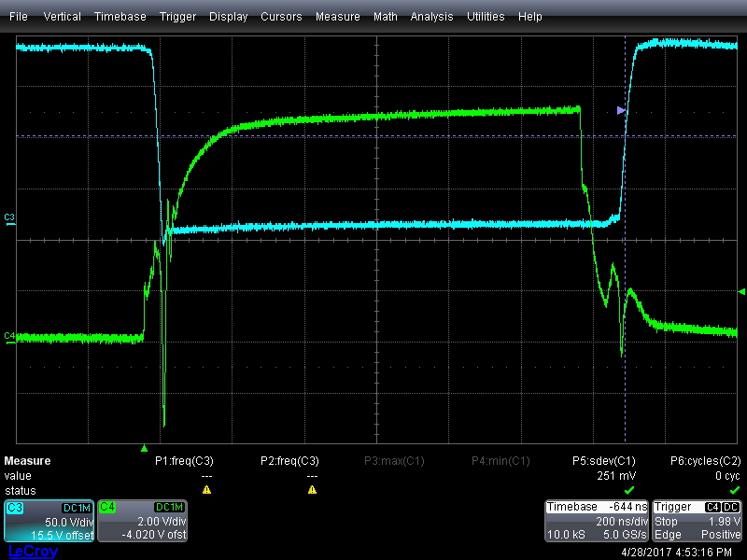Click the C3 DC1M coupling badge
Screen dimensions: 747x560
[x=78, y=508]
